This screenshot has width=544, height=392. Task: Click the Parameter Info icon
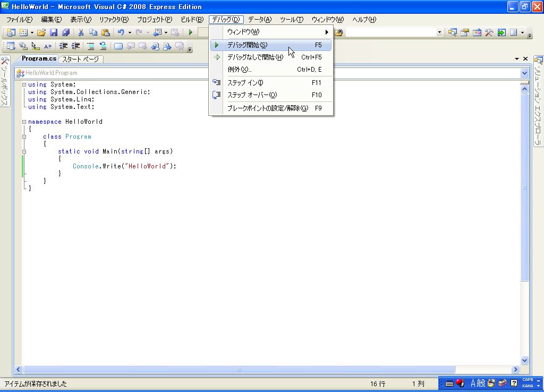coord(23,46)
